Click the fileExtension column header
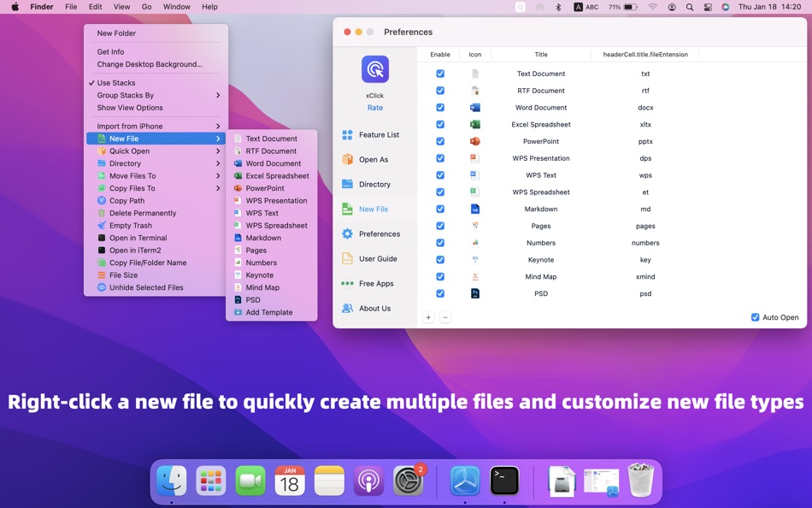The image size is (812, 508). (x=645, y=55)
